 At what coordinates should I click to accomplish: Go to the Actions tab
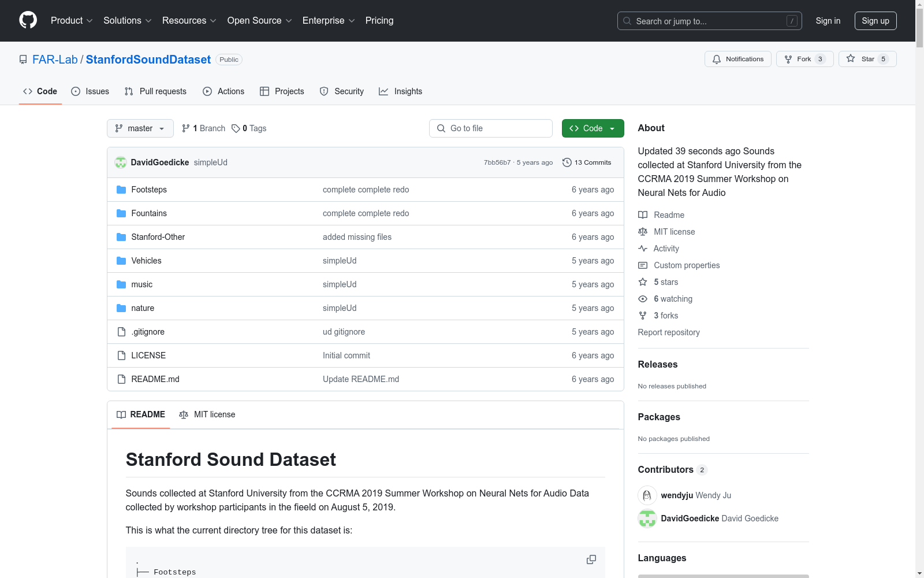click(x=223, y=91)
